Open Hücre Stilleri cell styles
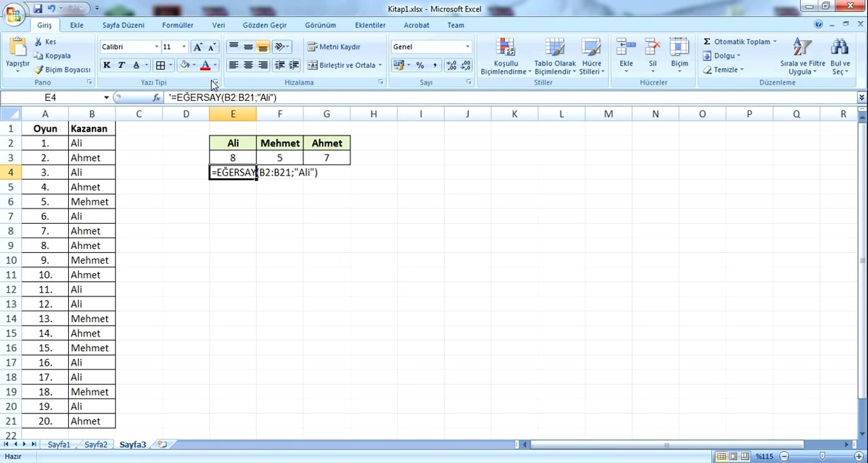 pos(591,56)
